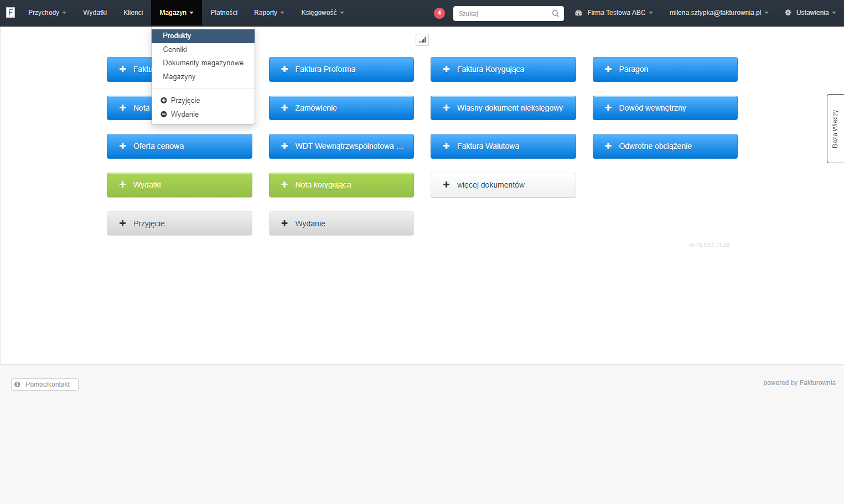Click the plus icon on Wydatki button
The image size is (844, 504).
[123, 185]
